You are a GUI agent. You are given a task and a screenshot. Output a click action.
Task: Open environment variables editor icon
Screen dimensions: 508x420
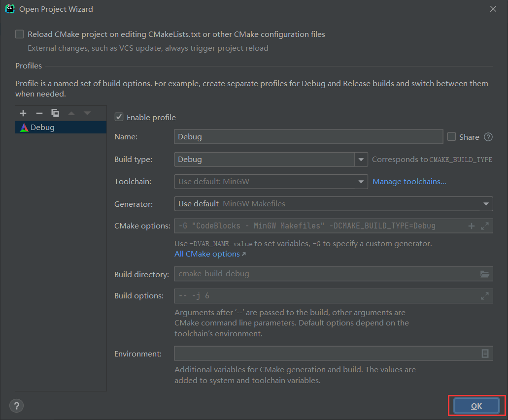pyautogui.click(x=485, y=354)
